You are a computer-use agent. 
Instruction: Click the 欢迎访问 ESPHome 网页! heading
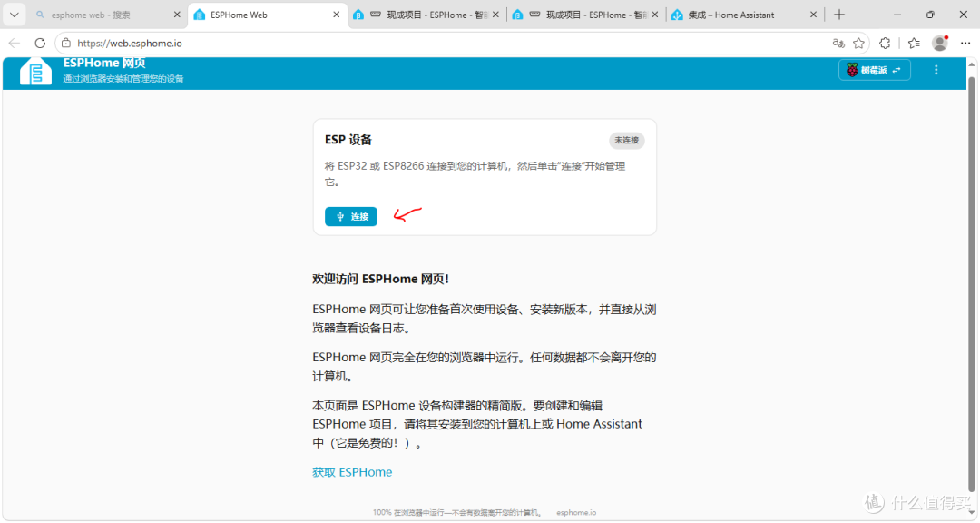(x=380, y=279)
